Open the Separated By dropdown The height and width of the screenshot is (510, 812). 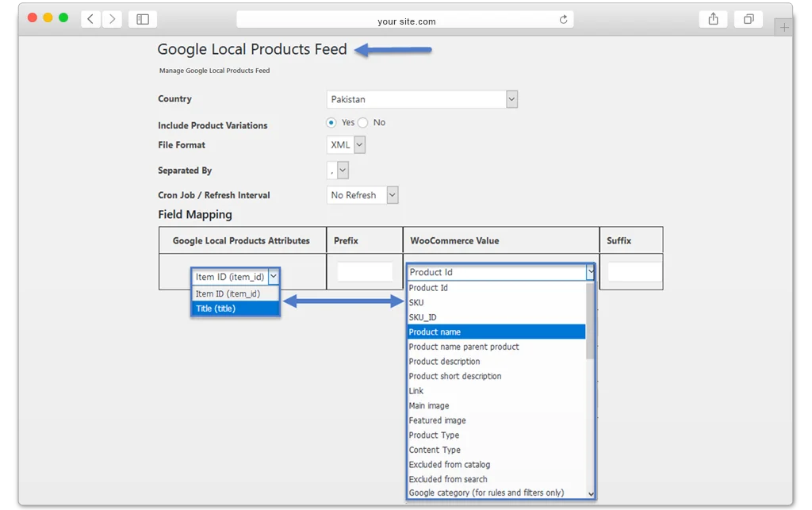point(338,171)
